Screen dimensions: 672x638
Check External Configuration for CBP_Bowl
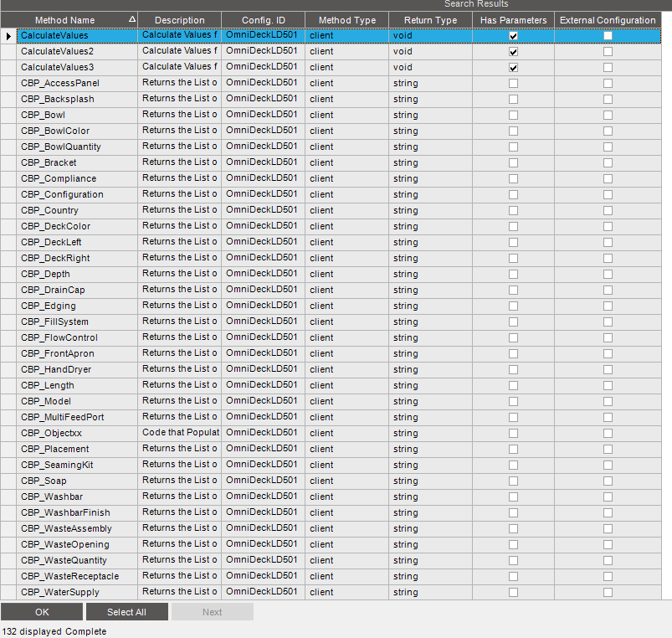click(608, 115)
